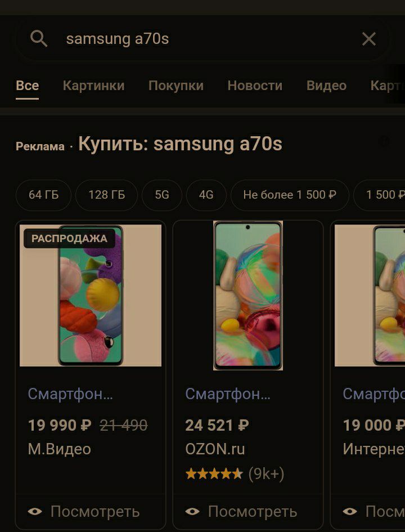Select the 128 ГБ filter chip
The height and width of the screenshot is (532, 405).
tap(106, 195)
